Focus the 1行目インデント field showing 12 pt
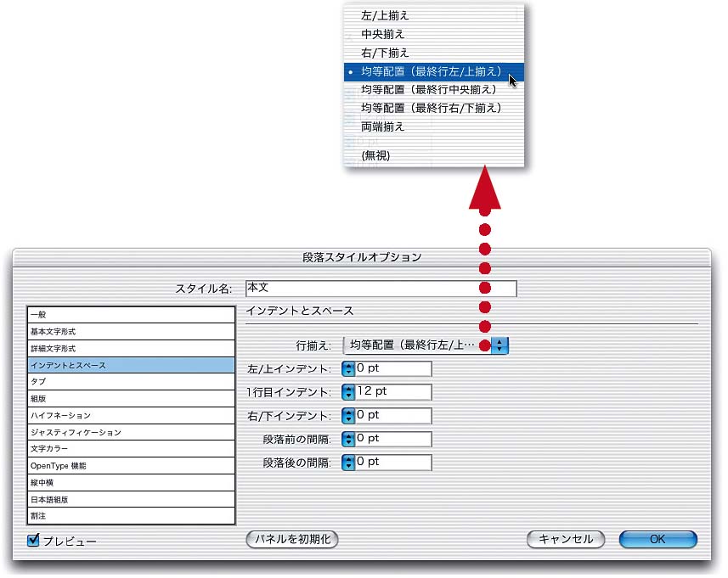The height and width of the screenshot is (578, 728). point(393,392)
